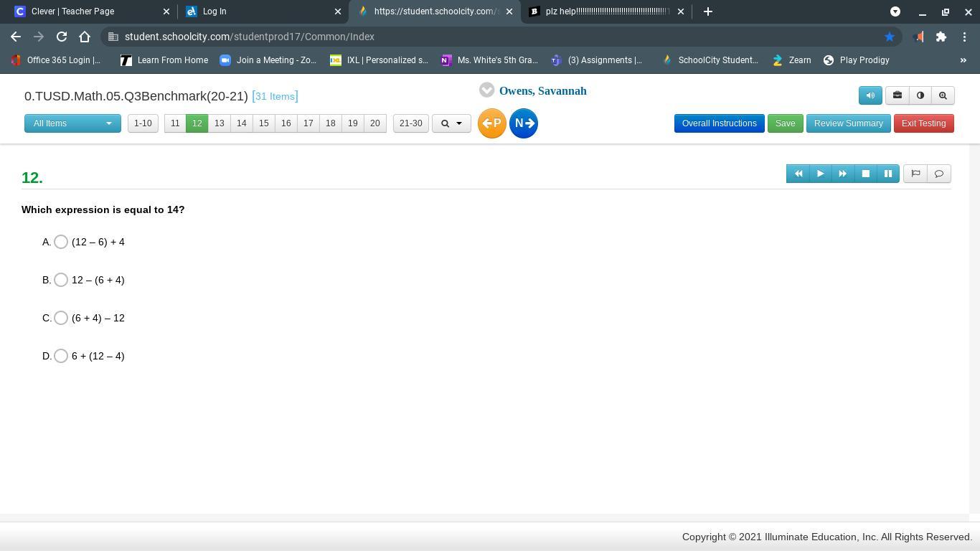Image resolution: width=980 pixels, height=551 pixels.
Task: Go to next question with blue N arrow
Action: point(524,123)
